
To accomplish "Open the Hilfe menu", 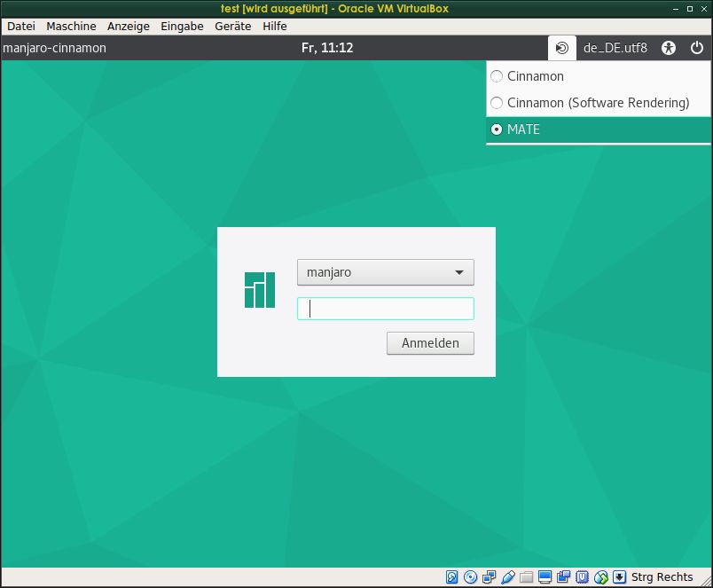I will tap(275, 27).
